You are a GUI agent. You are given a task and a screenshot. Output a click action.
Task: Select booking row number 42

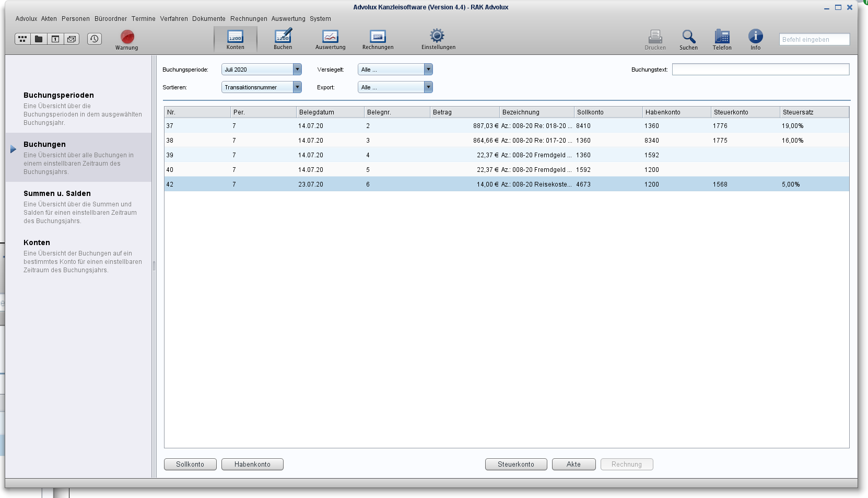coord(507,184)
